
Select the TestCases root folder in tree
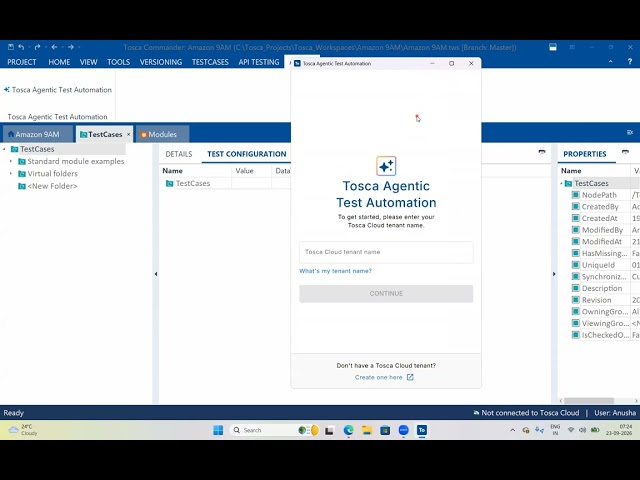pyautogui.click(x=37, y=149)
